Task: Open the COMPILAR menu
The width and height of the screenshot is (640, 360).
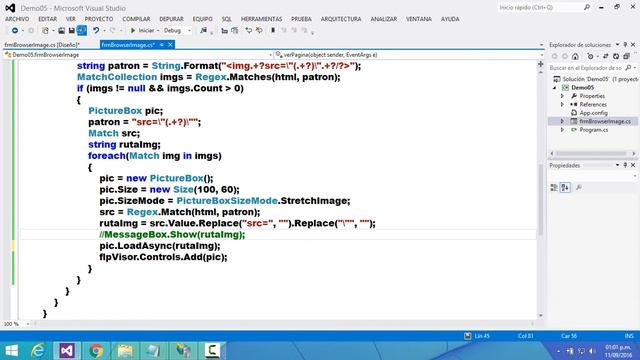Action: tap(136, 19)
